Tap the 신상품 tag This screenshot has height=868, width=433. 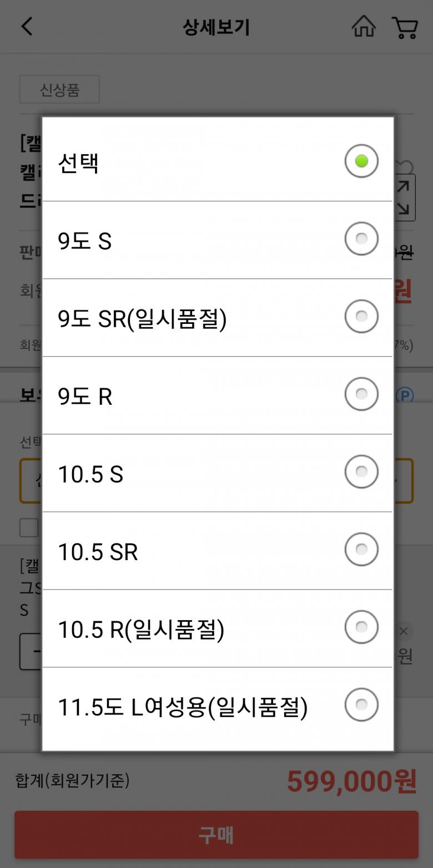click(x=59, y=90)
